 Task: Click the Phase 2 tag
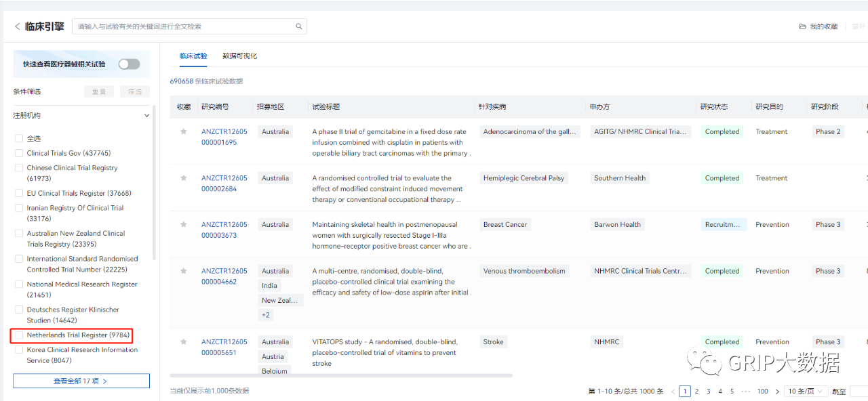pyautogui.click(x=828, y=131)
